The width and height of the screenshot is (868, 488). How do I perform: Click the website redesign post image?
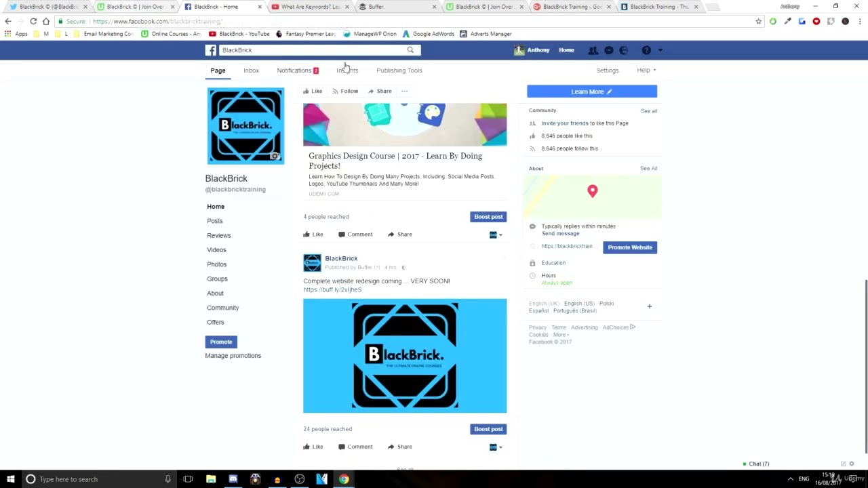405,356
